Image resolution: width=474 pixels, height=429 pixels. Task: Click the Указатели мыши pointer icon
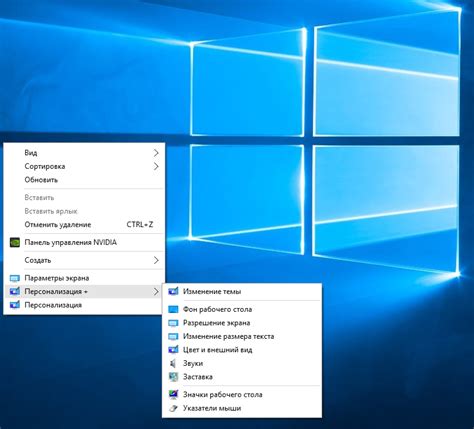coord(173,408)
